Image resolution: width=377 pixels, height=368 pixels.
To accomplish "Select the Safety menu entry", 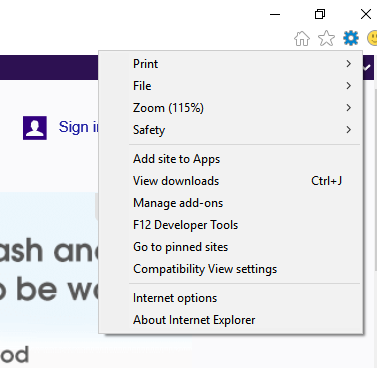I will click(x=231, y=130).
